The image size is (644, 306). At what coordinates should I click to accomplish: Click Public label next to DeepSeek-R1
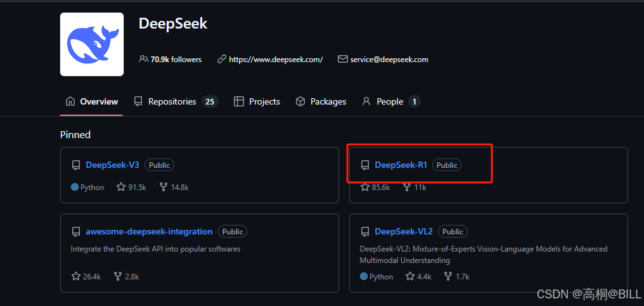point(447,165)
